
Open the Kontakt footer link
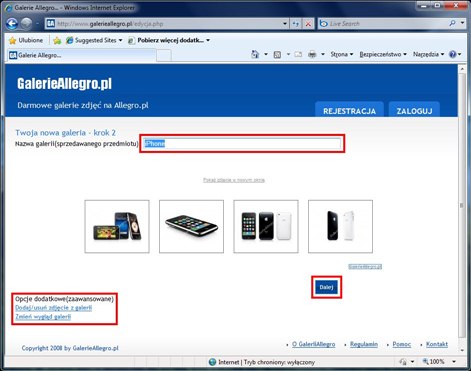pos(437,344)
